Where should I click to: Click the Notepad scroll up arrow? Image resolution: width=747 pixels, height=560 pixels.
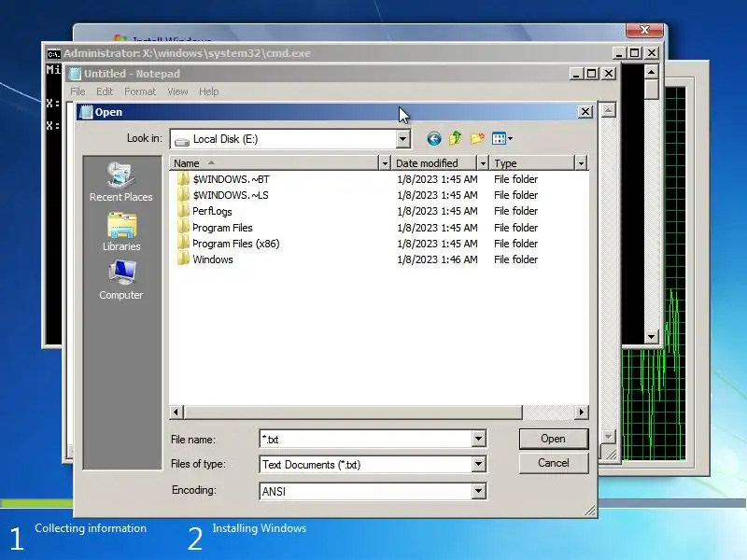point(608,110)
